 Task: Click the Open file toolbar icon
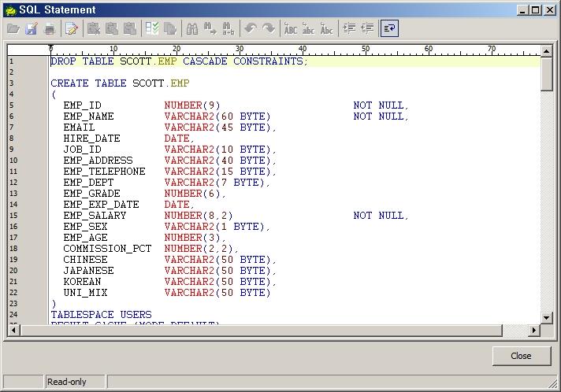coord(13,29)
